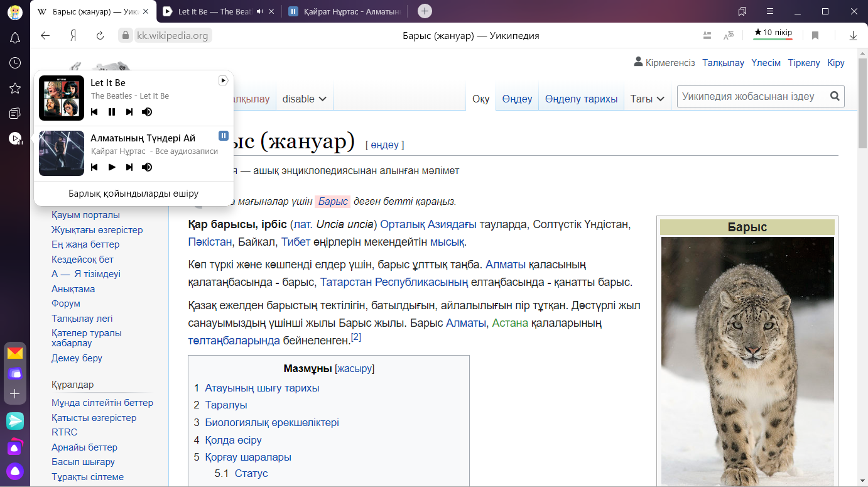Open browsing history clock icon

tap(15, 63)
